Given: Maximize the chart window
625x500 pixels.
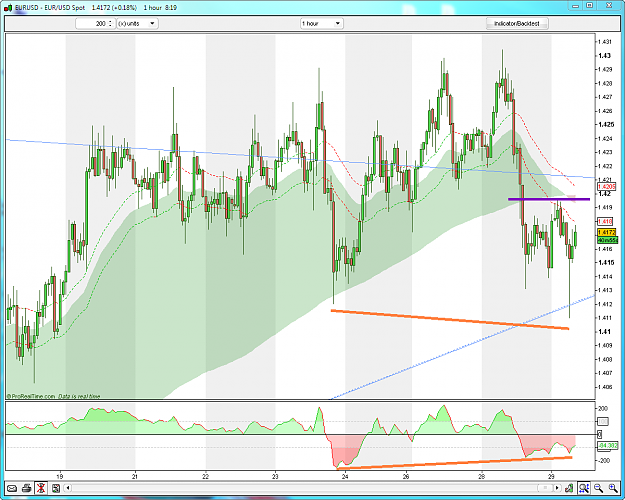Looking at the screenshot, I should coord(590,6).
